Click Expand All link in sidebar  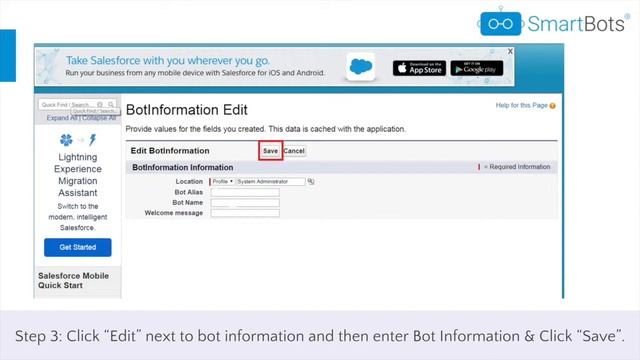(62, 118)
